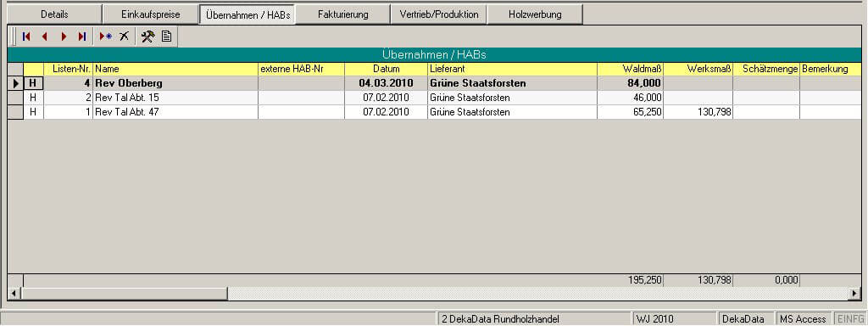Click list number 1 cell
The width and height of the screenshot is (868, 326).
(x=68, y=112)
